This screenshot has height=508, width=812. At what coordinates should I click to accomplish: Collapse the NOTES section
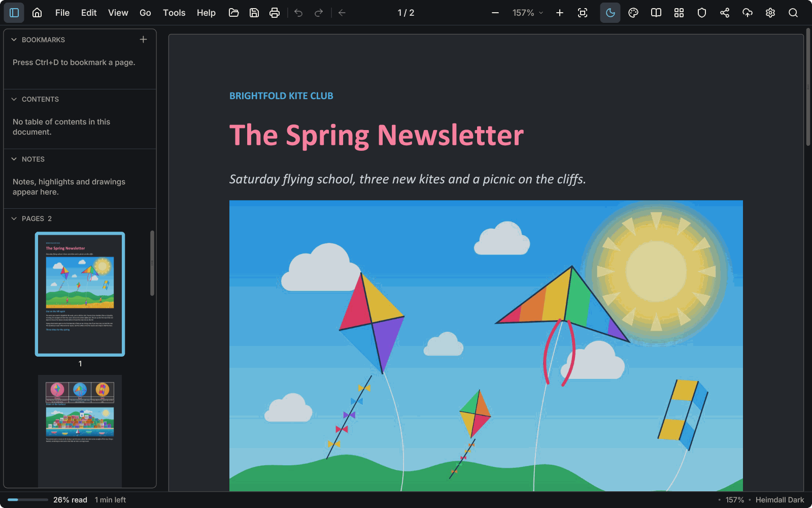tap(14, 159)
